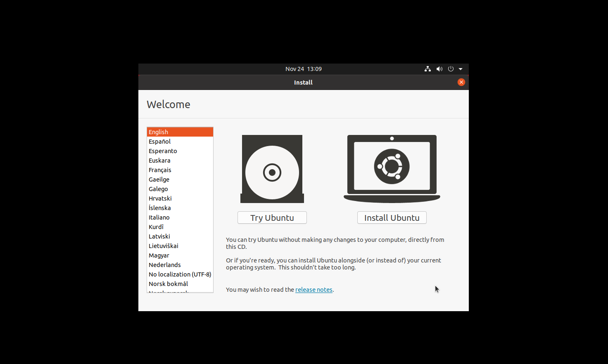
Task: Close the Install window
Action: pos(461,82)
